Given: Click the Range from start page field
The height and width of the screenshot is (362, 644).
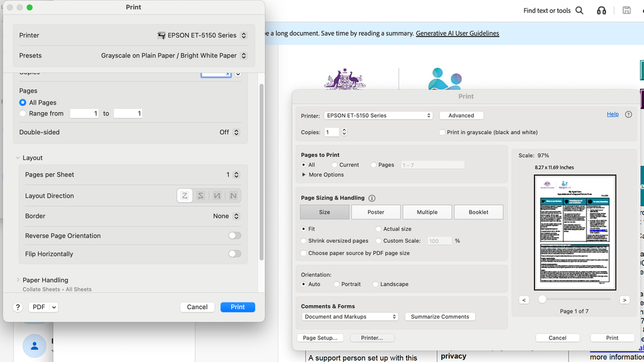Looking at the screenshot, I should [84, 114].
